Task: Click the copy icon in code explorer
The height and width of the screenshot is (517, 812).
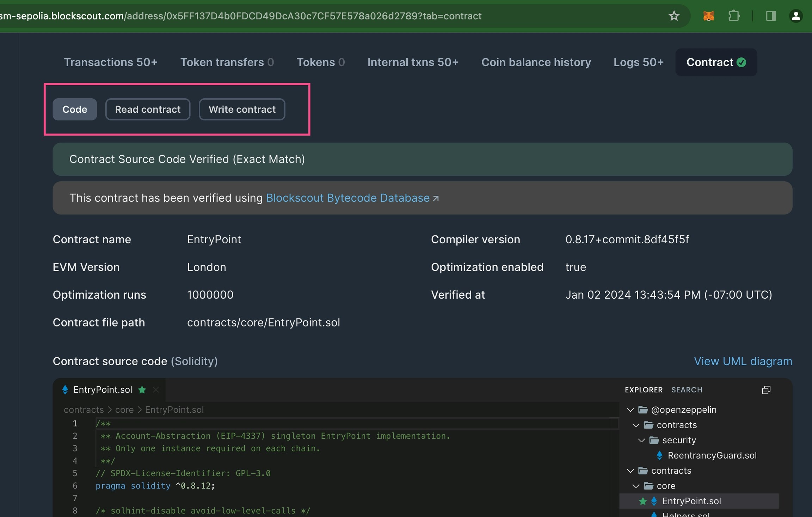Action: tap(766, 390)
